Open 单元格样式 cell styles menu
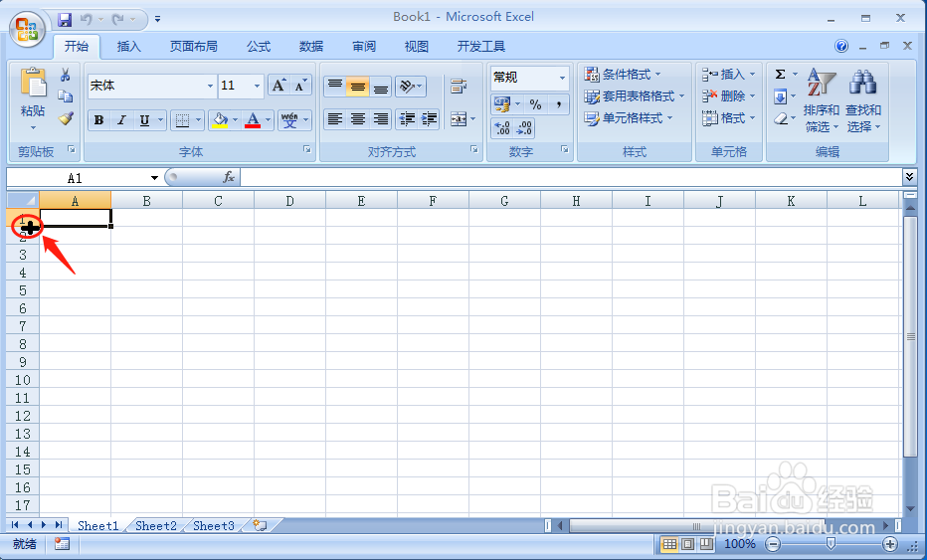Screen dimensions: 927x560 tap(629, 118)
